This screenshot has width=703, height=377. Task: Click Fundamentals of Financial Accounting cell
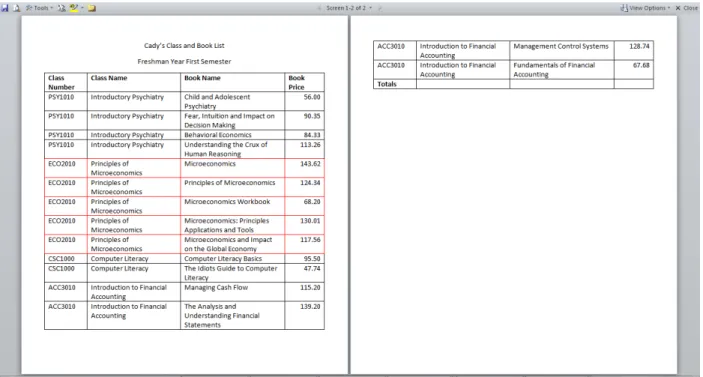click(x=562, y=69)
